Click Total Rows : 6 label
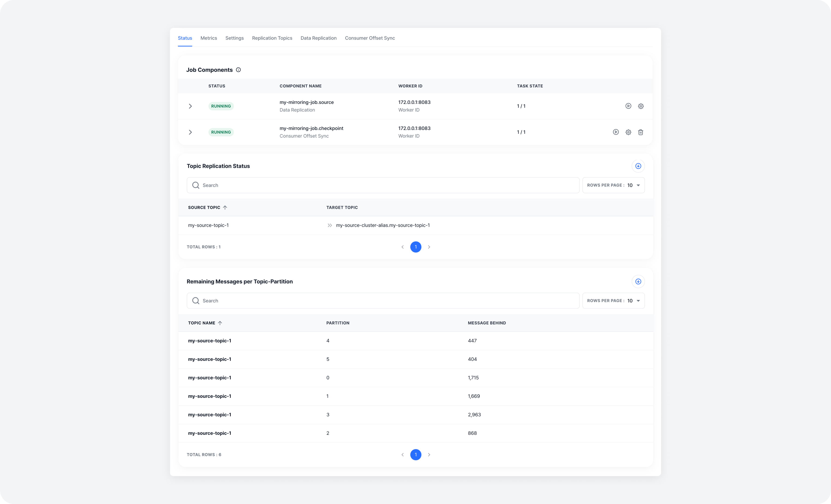 coord(204,454)
